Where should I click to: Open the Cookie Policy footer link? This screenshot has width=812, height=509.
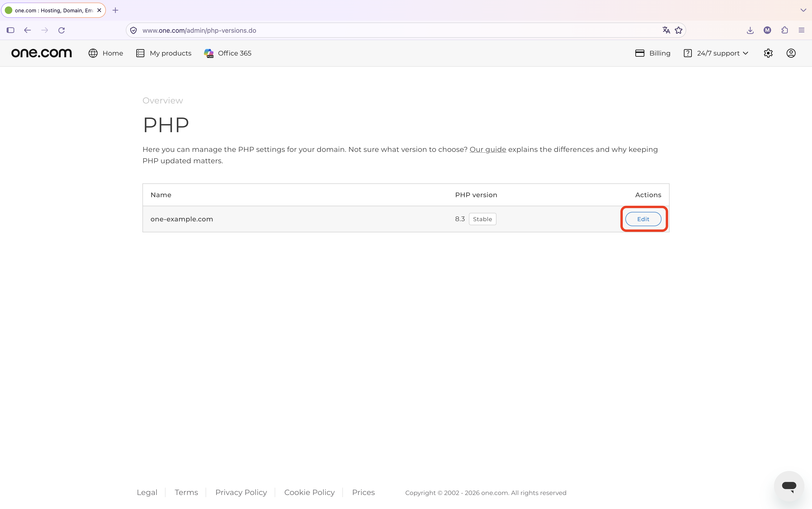tap(310, 492)
